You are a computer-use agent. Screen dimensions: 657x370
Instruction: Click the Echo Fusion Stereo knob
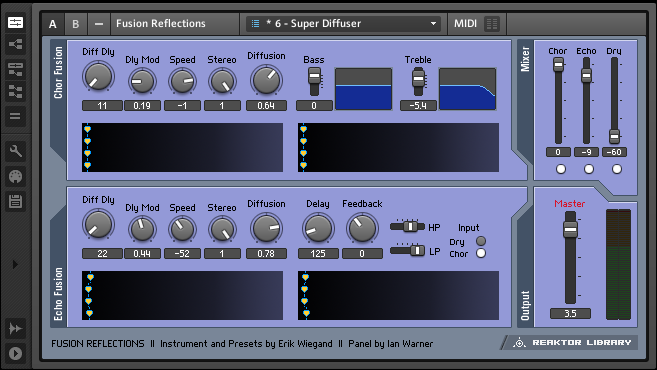coord(222,229)
